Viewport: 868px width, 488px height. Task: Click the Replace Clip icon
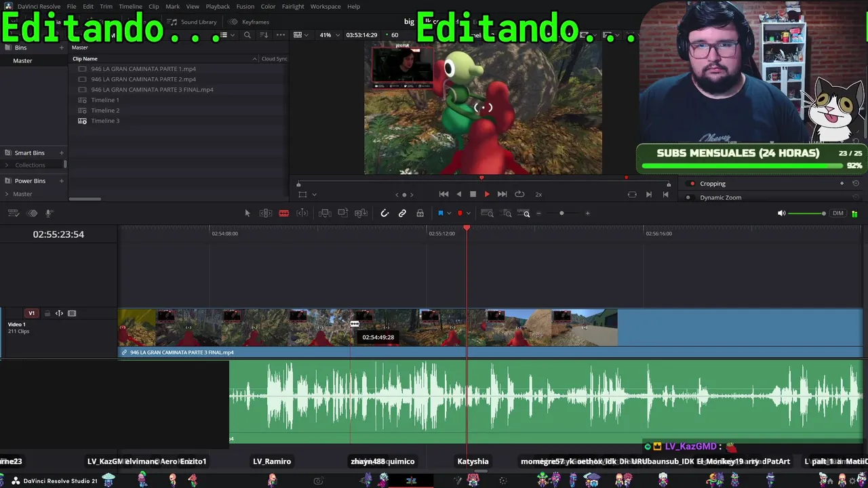pos(361,213)
